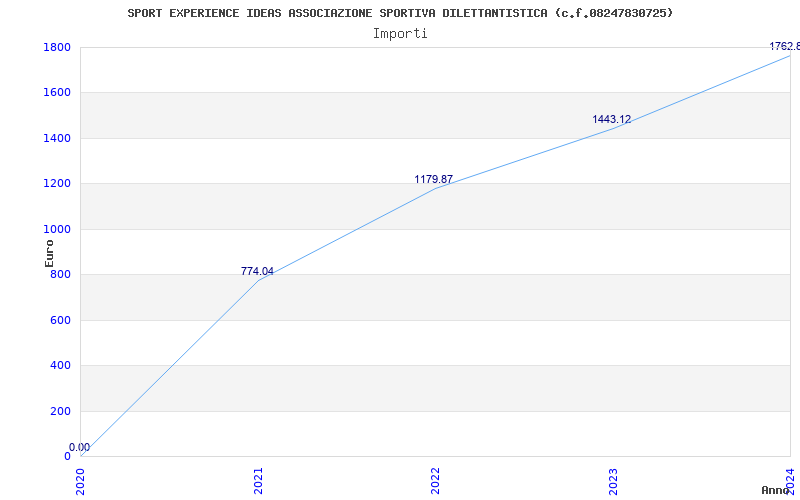Click the 1400 y-axis tick label

pyautogui.click(x=57, y=138)
